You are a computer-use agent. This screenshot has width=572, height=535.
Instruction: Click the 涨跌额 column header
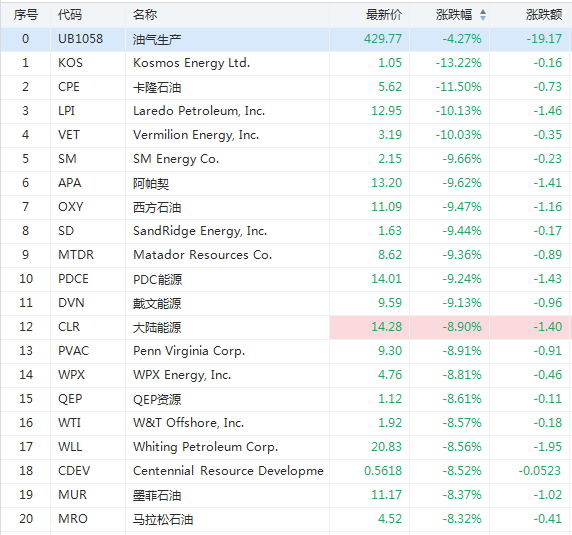(x=544, y=15)
